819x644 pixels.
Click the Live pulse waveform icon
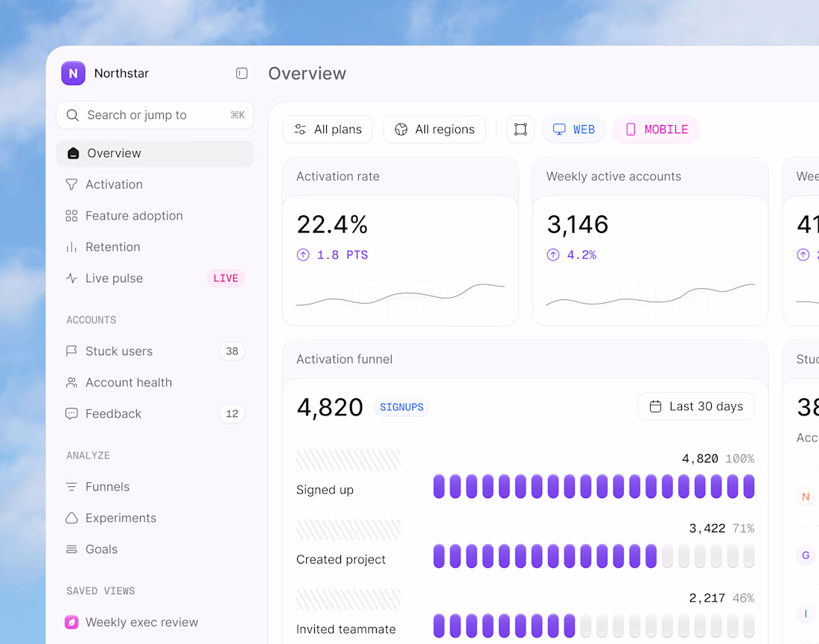[x=71, y=278]
